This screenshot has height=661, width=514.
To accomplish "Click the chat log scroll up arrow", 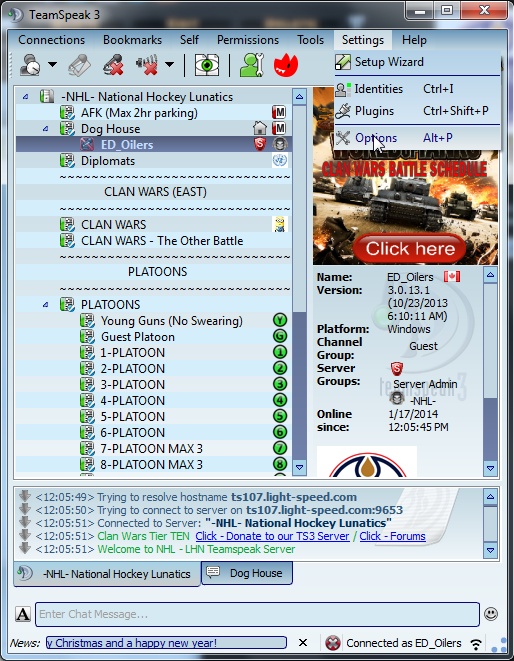I will (x=490, y=497).
